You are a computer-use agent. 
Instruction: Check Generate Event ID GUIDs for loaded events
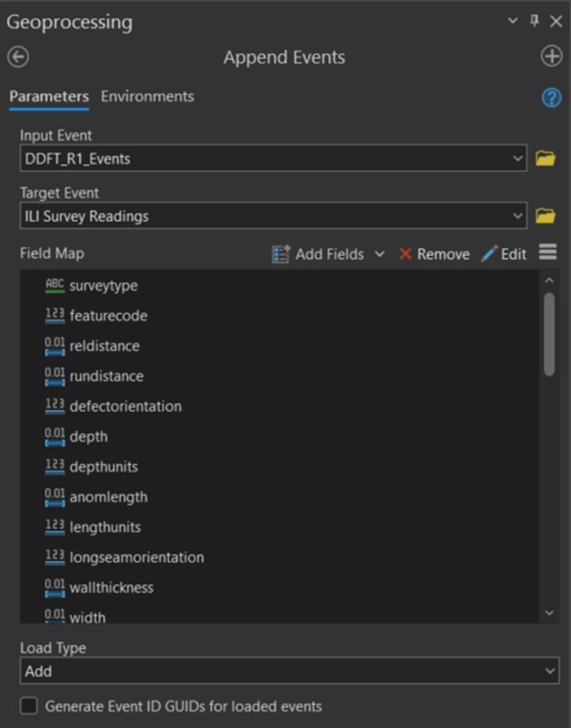[x=28, y=705]
